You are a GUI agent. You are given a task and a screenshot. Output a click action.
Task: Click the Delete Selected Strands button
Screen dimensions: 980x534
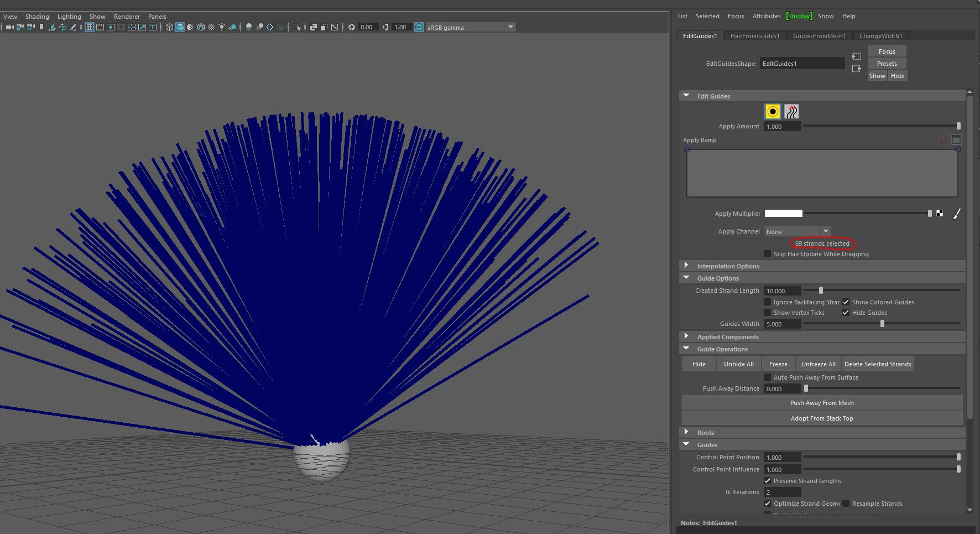(877, 364)
